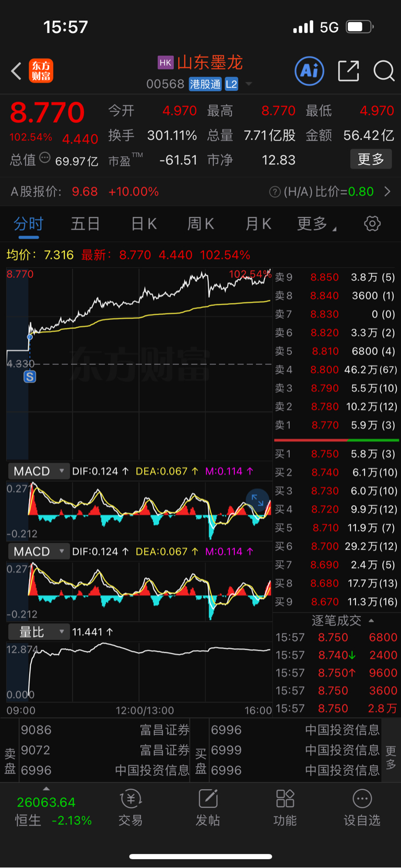Image resolution: width=401 pixels, height=868 pixels.
Task: Tap the 东方财富 logo icon
Action: pos(41,71)
